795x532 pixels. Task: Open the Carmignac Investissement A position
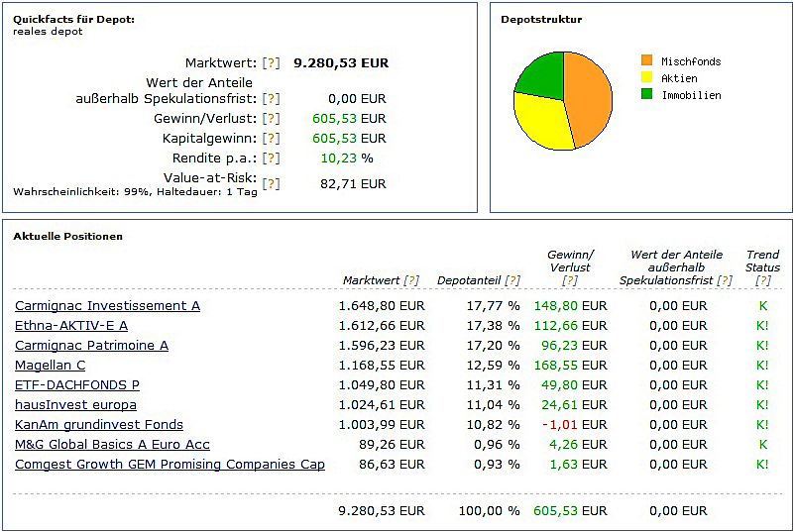click(107, 306)
